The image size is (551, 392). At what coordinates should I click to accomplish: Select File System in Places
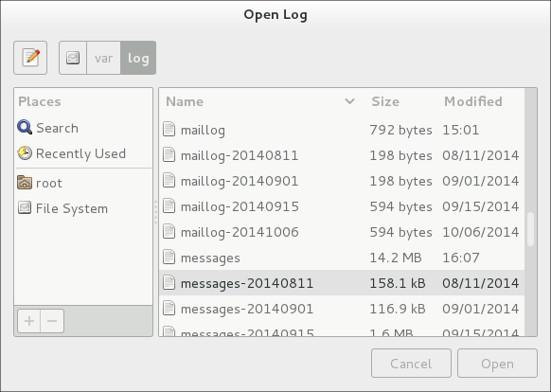[x=83, y=208]
